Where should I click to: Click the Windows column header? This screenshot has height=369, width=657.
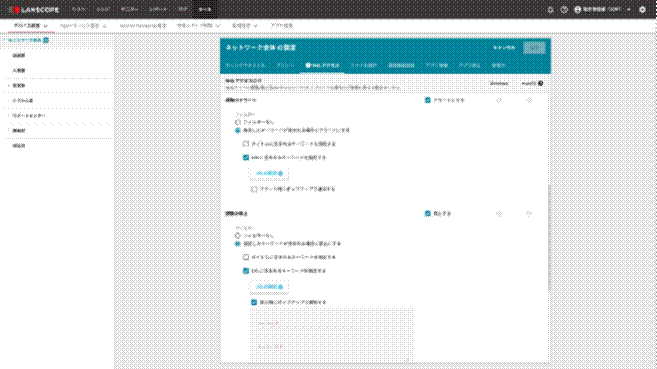pos(499,83)
